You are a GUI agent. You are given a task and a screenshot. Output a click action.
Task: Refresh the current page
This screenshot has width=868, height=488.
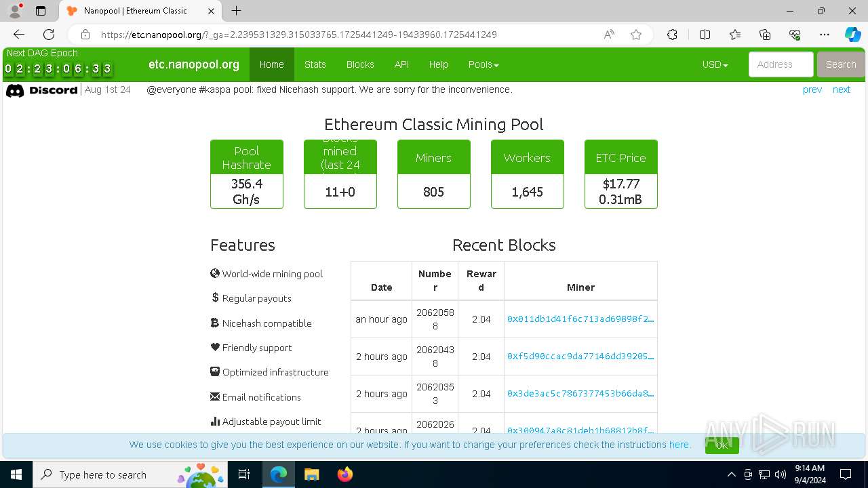[49, 35]
